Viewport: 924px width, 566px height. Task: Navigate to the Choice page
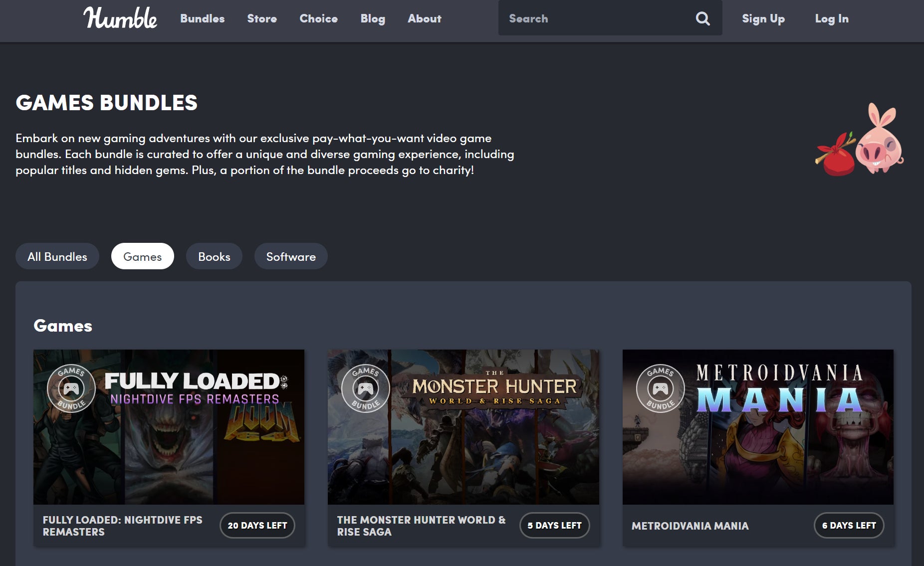point(318,19)
